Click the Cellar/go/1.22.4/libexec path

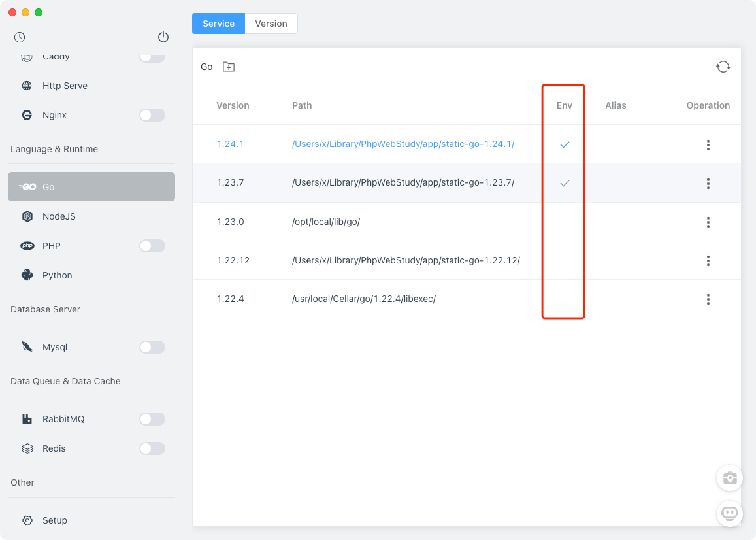pos(363,299)
